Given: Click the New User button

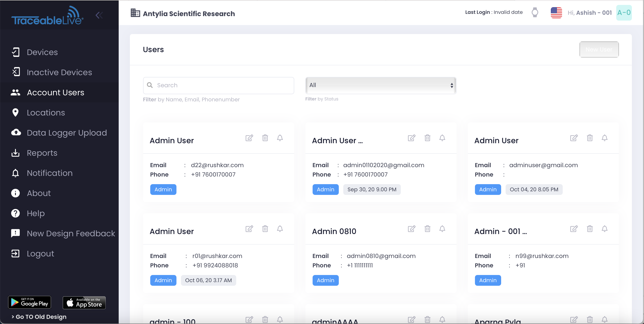Looking at the screenshot, I should click(599, 49).
